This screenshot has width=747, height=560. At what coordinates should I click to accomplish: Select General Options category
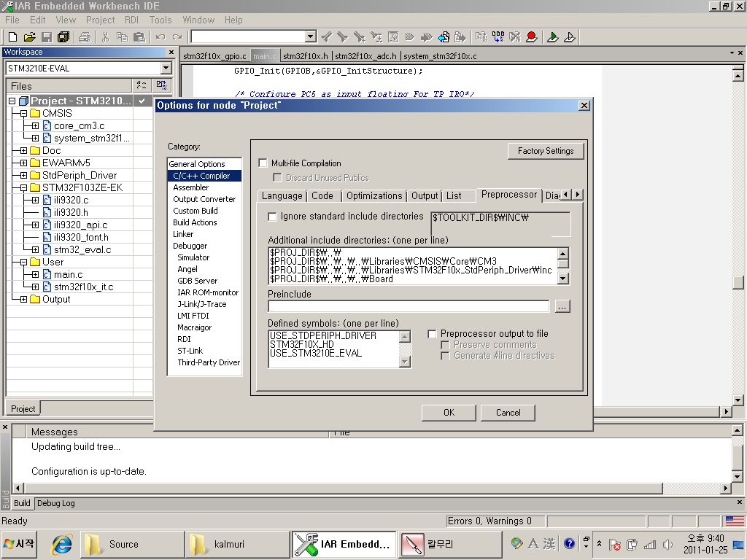click(x=196, y=164)
